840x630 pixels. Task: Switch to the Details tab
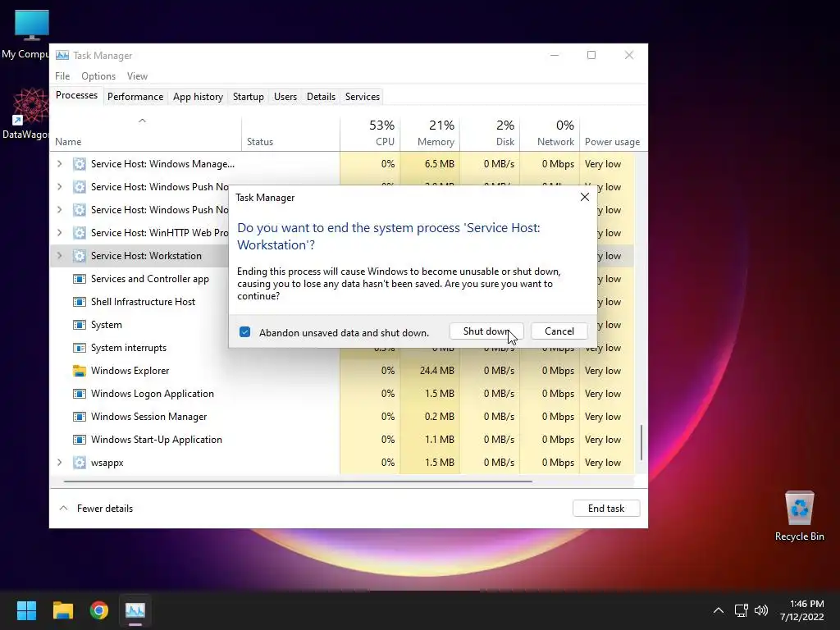tap(321, 97)
